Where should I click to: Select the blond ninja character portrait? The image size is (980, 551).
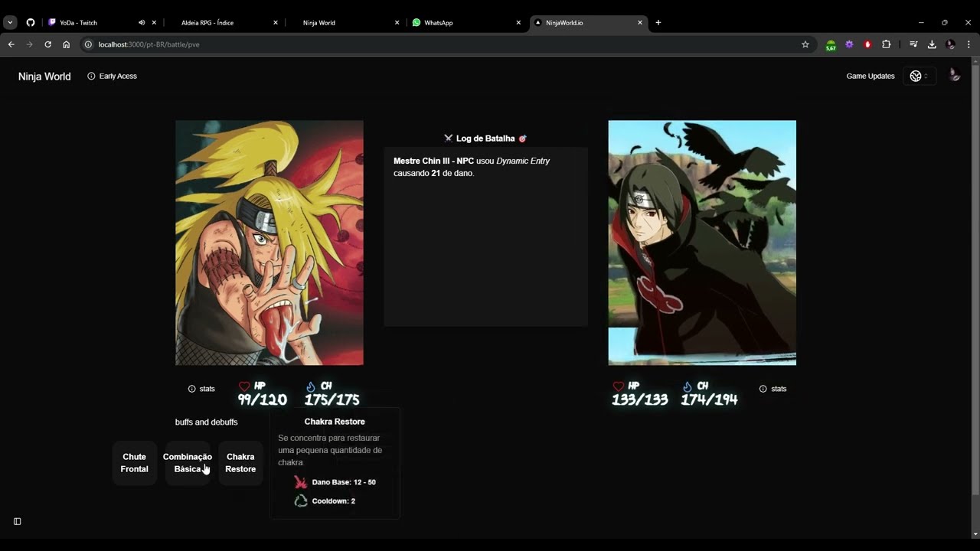point(269,243)
